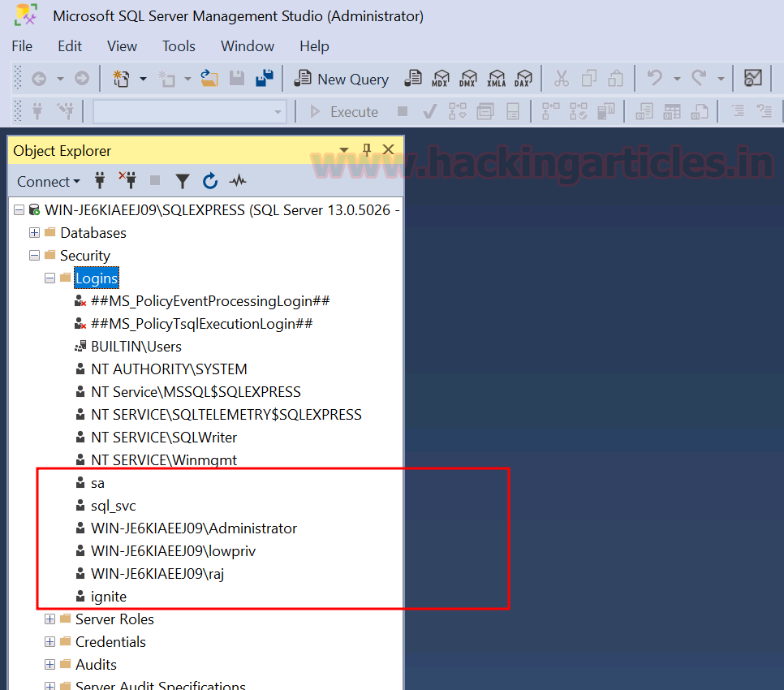Open the Tools menu
The image size is (784, 690).
(179, 46)
